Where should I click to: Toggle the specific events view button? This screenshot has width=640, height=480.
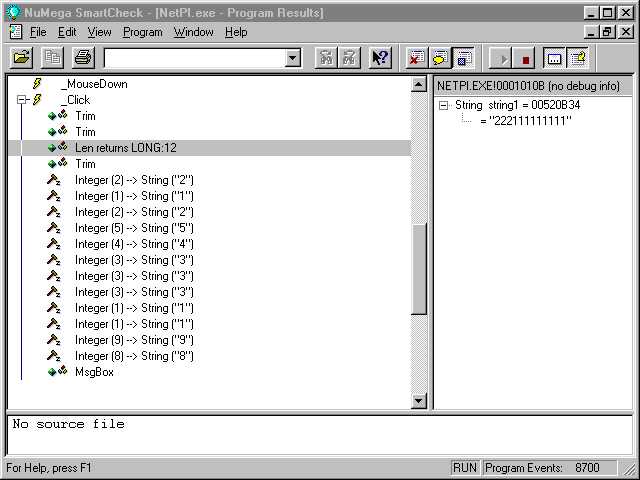click(x=463, y=58)
